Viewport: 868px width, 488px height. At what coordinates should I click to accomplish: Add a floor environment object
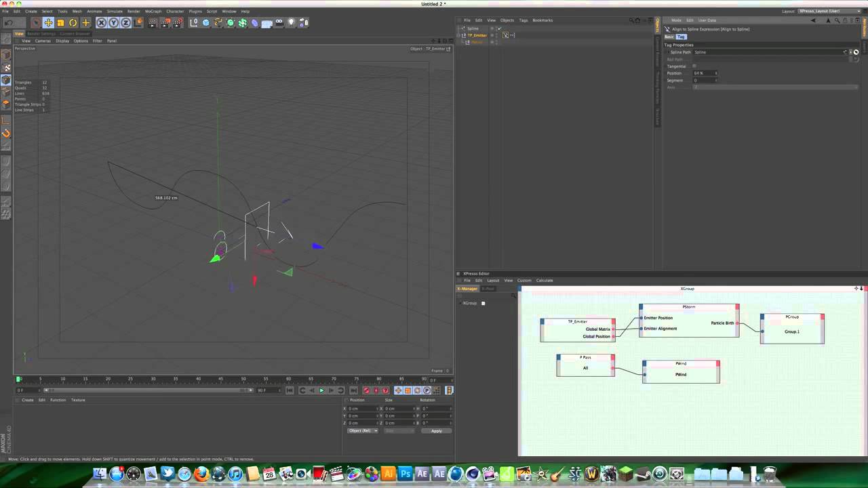point(267,22)
